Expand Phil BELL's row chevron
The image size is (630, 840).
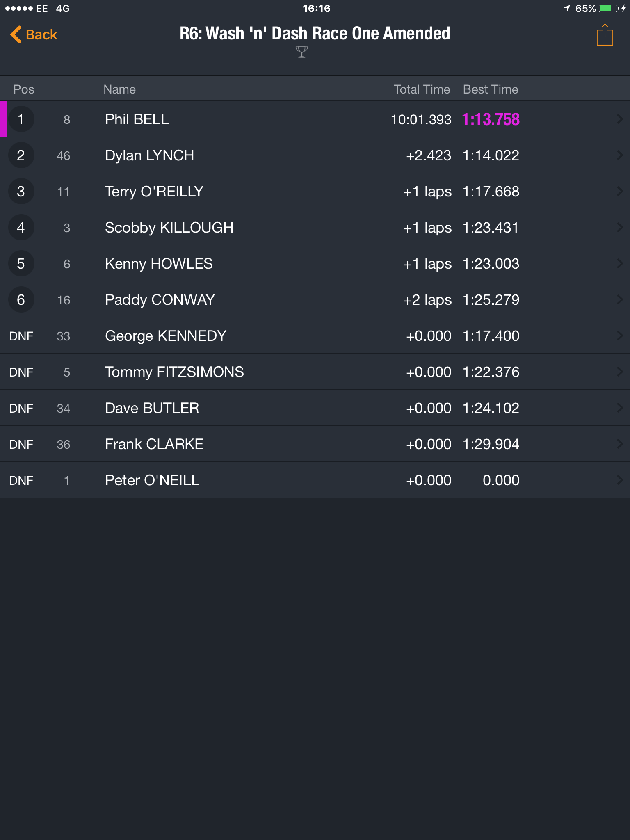620,119
